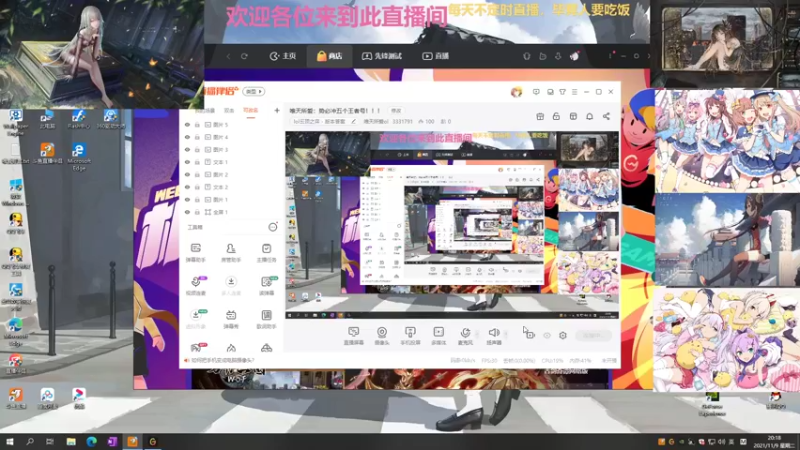Screen dimensions: 800x450
Task: Lock the 全屏 1 layer
Action: [197, 212]
